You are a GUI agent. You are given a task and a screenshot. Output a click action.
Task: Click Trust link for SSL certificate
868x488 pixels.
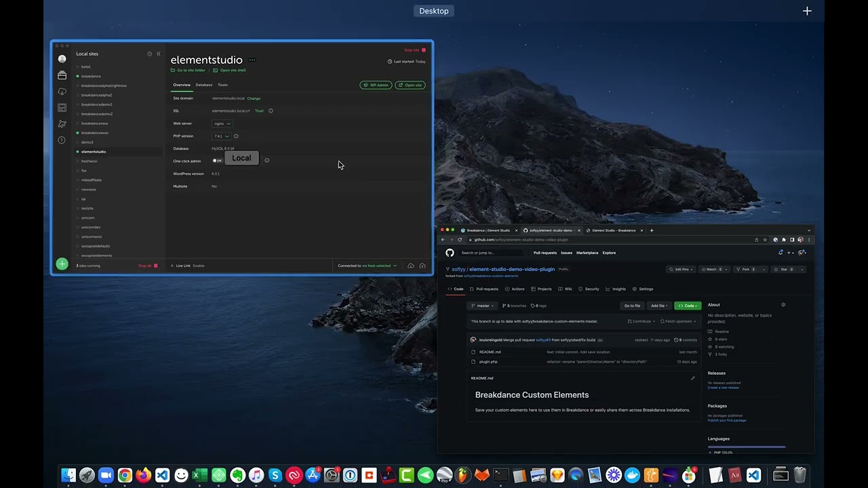pos(259,110)
